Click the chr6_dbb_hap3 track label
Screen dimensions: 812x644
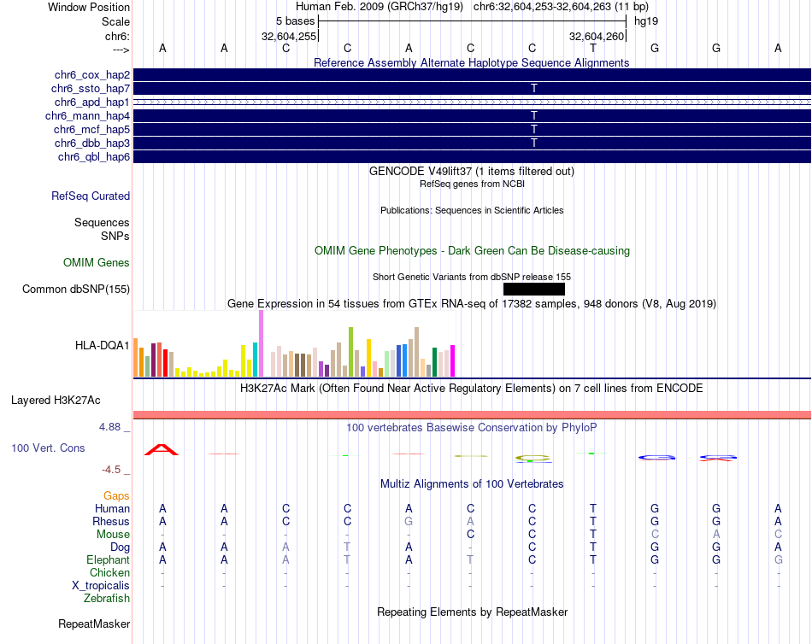point(92,143)
